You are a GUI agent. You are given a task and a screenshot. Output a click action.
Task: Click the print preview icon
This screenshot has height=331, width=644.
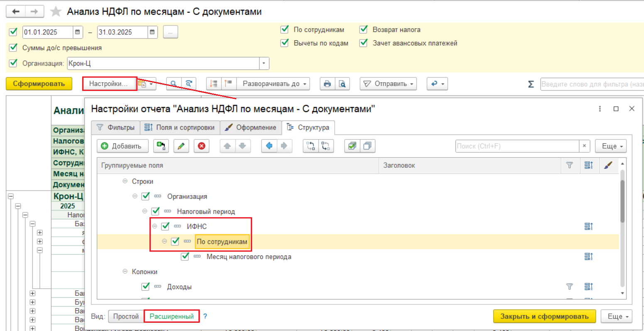(342, 84)
